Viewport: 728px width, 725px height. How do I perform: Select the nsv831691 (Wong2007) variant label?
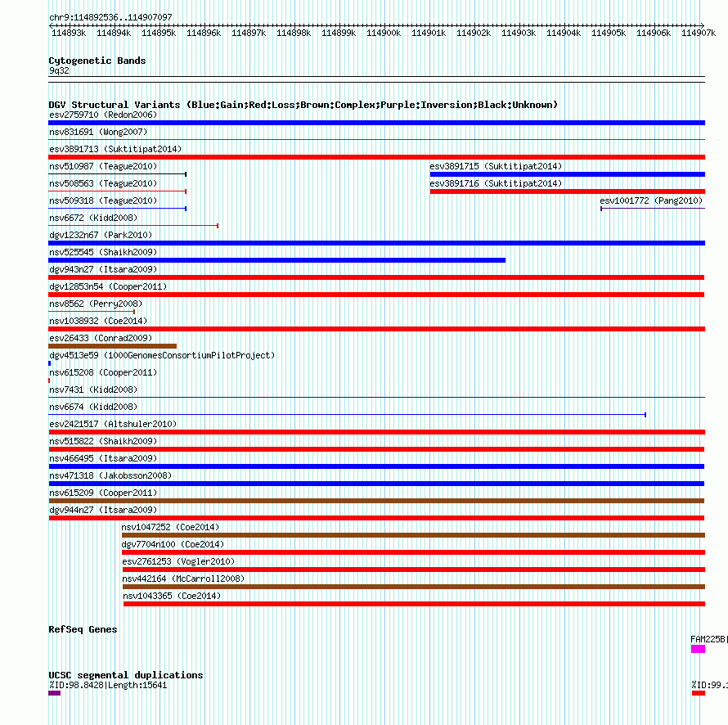tap(98, 132)
